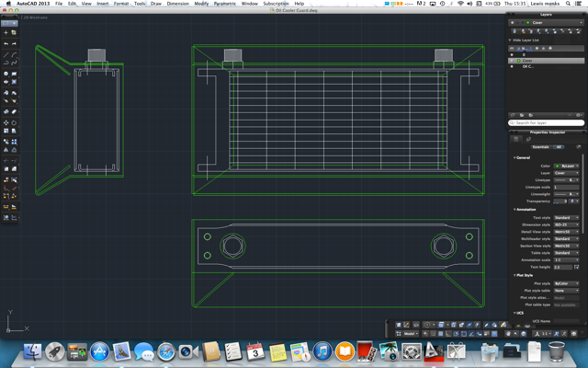Open the Dimension menu
Screen dimensions: 588x368
(177, 4)
